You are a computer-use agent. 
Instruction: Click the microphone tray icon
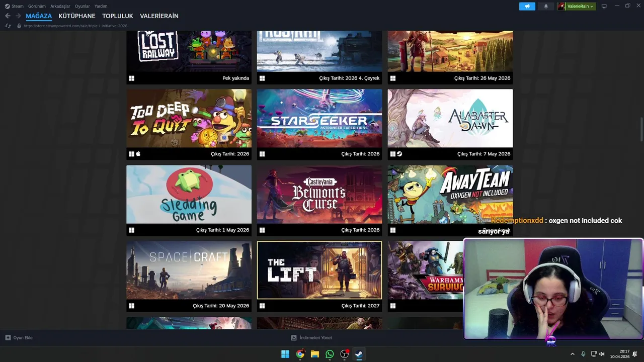(x=583, y=354)
